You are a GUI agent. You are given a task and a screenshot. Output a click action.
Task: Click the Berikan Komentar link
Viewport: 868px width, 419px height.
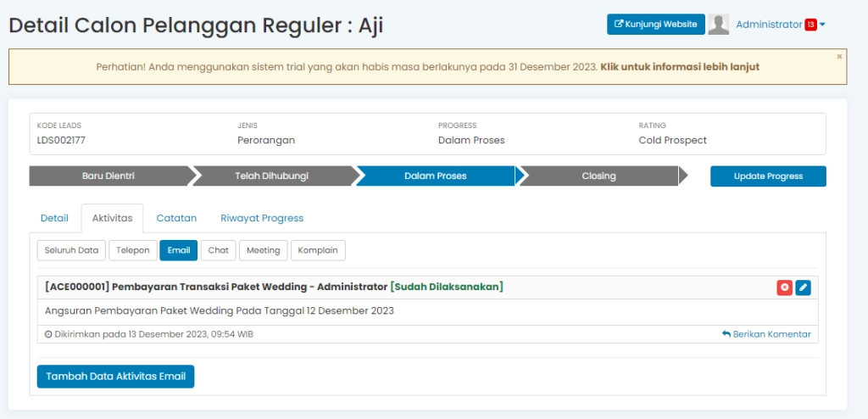tap(766, 334)
